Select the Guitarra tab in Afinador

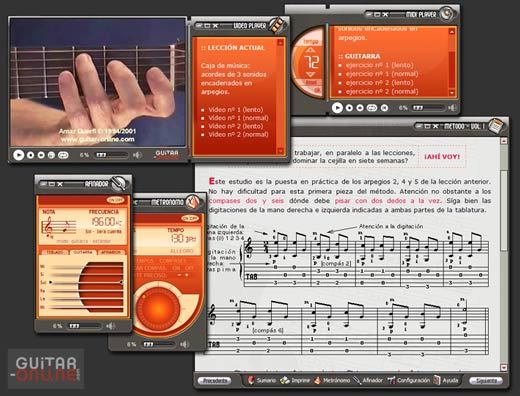(83, 252)
